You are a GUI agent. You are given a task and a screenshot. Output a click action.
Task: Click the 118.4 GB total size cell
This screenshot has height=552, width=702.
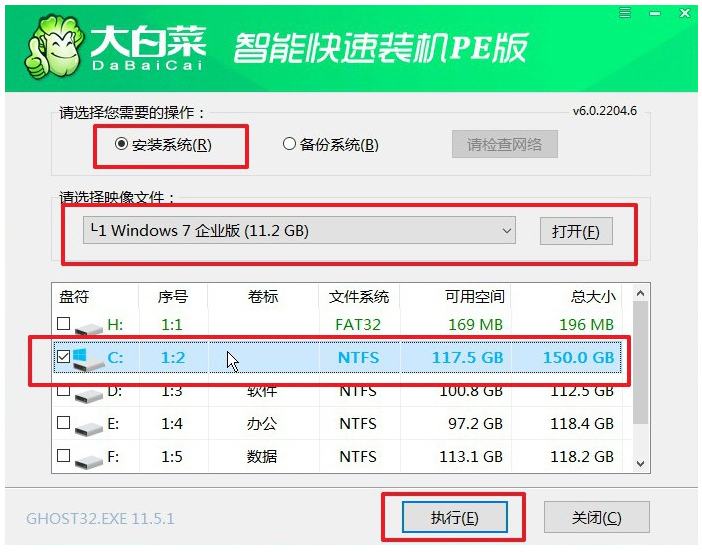[x=582, y=424]
